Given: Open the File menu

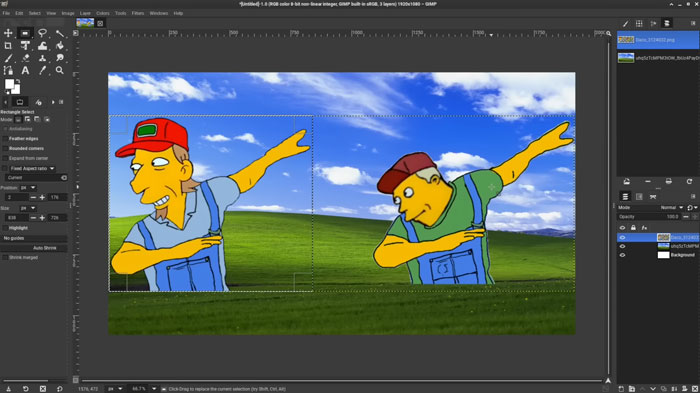Looking at the screenshot, I should pyautogui.click(x=6, y=13).
